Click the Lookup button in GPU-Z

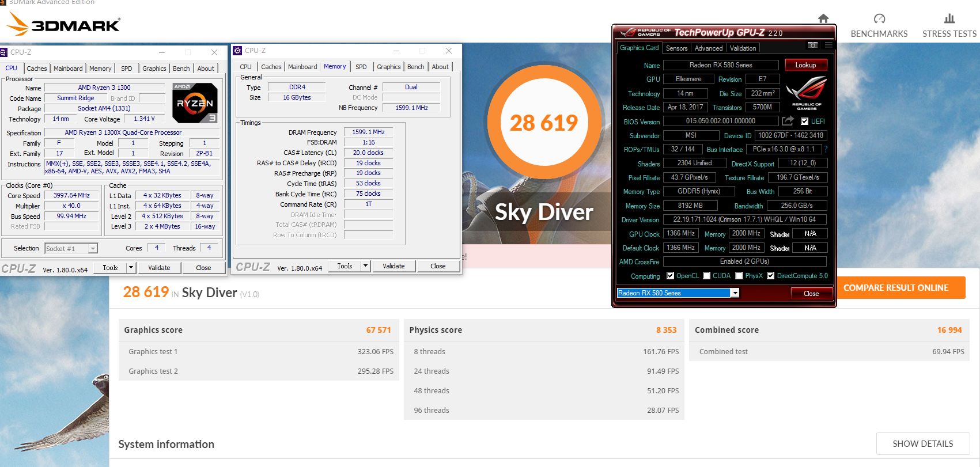point(805,65)
